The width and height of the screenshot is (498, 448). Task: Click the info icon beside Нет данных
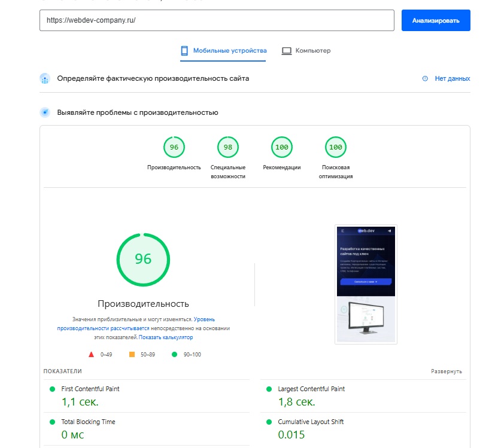pyautogui.click(x=425, y=78)
